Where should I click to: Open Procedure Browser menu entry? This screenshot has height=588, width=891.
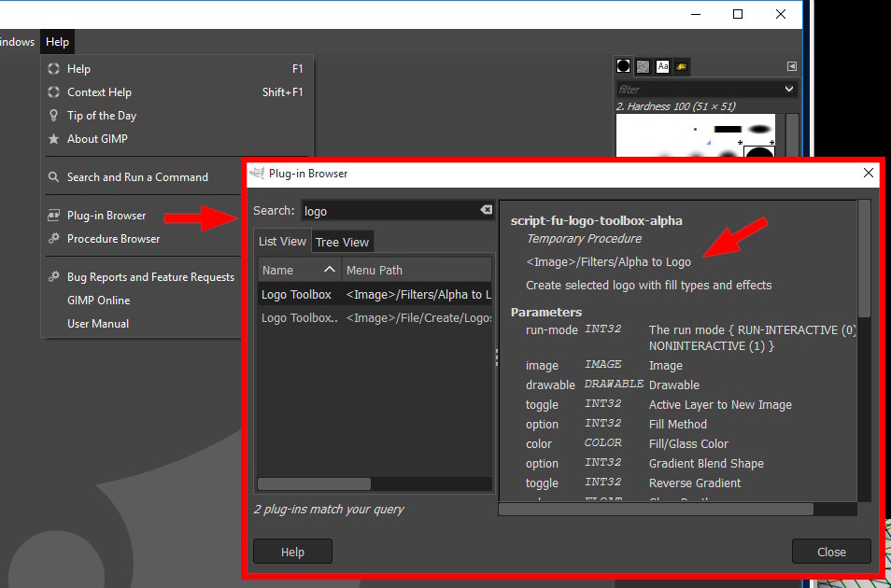click(x=143, y=239)
